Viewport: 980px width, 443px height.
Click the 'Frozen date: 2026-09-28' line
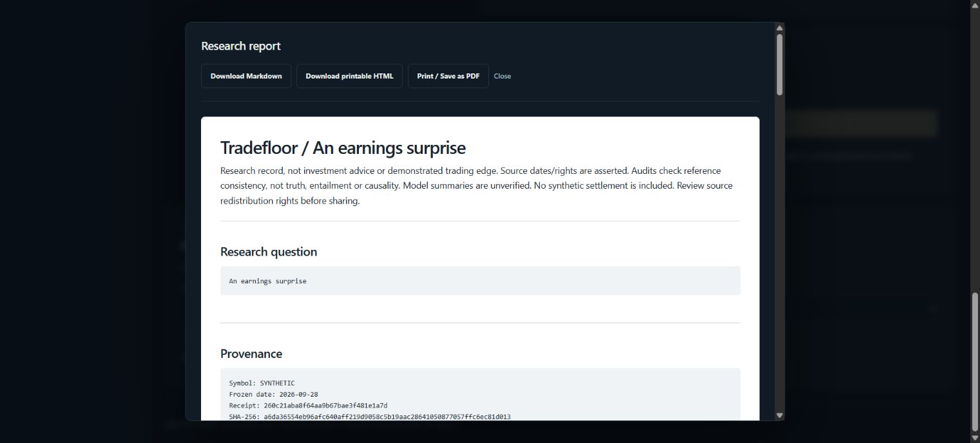click(273, 394)
